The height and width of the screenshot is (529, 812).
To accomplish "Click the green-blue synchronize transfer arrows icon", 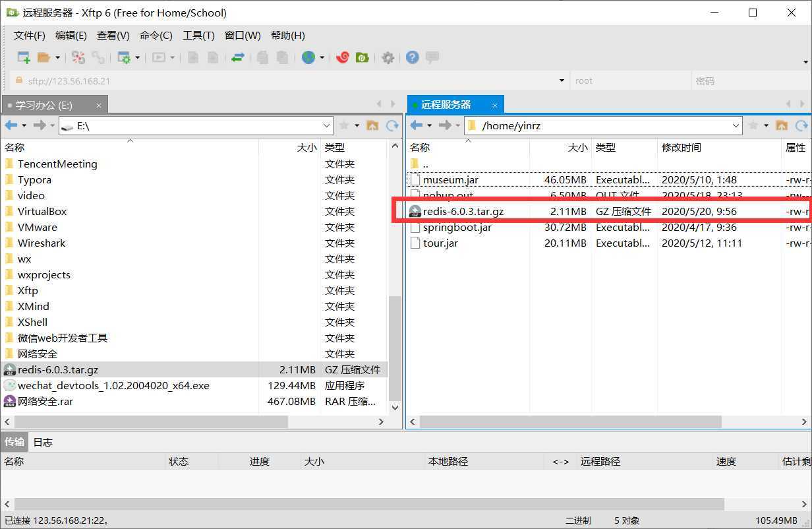I will [x=238, y=57].
